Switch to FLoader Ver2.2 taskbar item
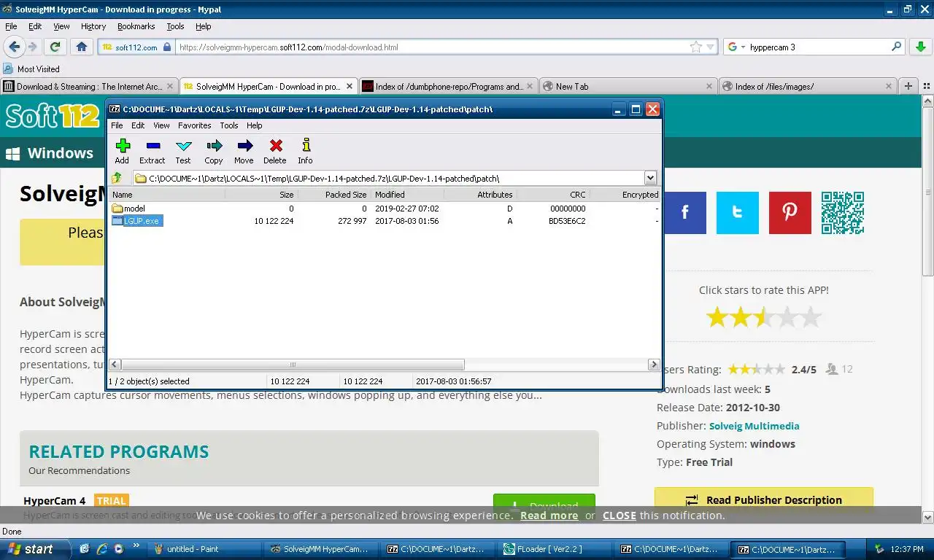 tap(555, 549)
